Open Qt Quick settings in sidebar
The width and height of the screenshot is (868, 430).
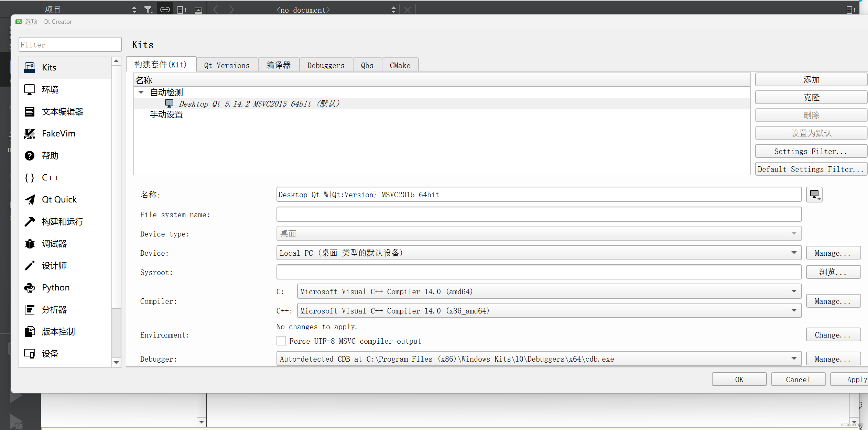(59, 199)
